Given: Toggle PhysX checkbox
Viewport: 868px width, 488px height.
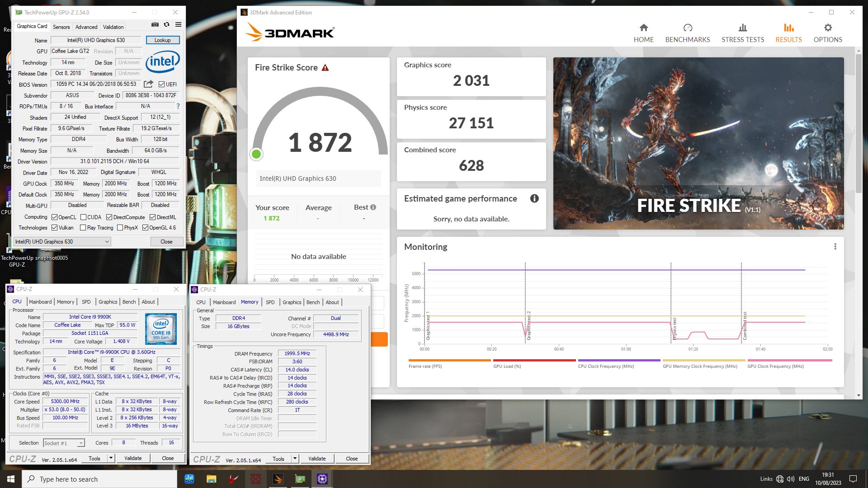Looking at the screenshot, I should (x=120, y=228).
